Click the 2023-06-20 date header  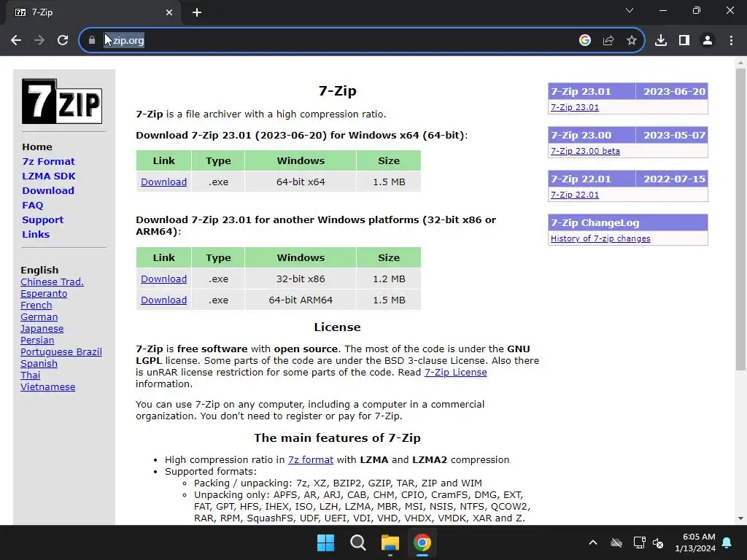(674, 91)
